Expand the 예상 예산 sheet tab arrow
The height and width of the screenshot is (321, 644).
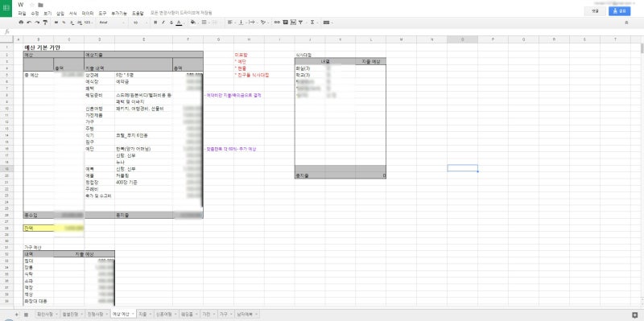[x=134, y=314]
